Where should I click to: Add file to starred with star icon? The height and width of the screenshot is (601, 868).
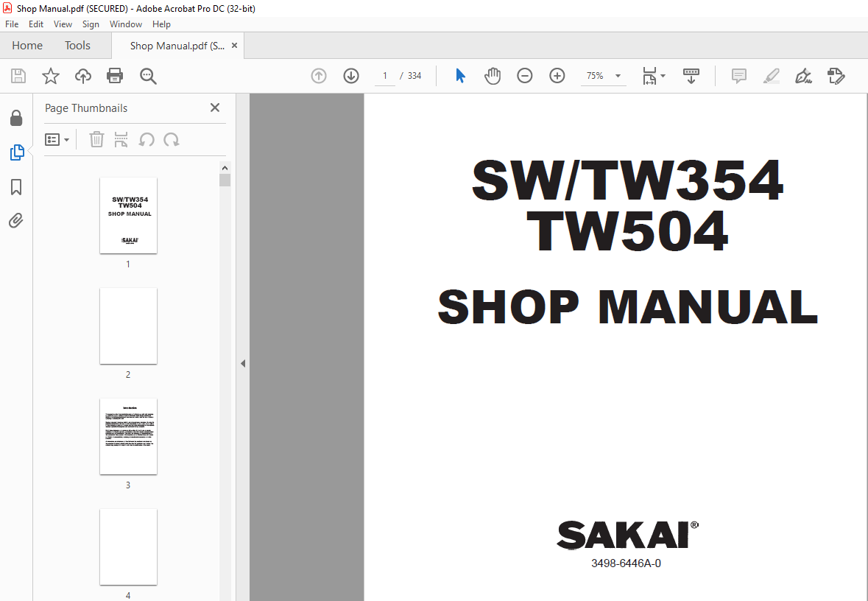point(50,76)
